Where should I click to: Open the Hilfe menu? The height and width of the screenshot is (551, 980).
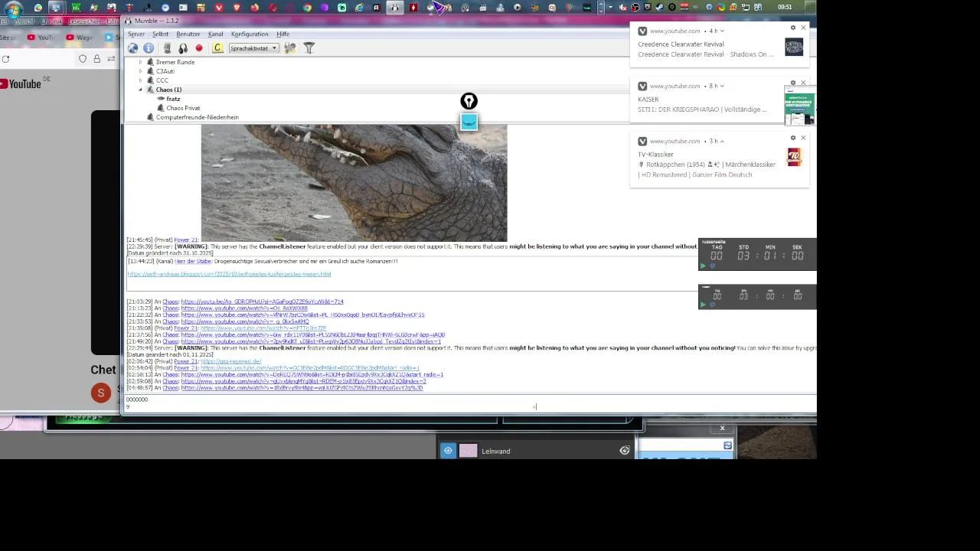tap(283, 34)
